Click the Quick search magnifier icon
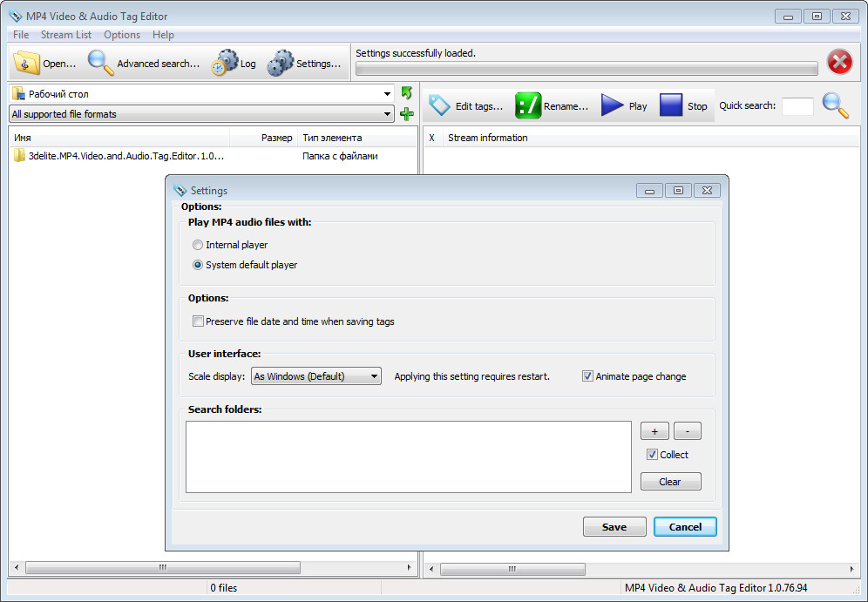The height and width of the screenshot is (602, 868). (x=836, y=105)
